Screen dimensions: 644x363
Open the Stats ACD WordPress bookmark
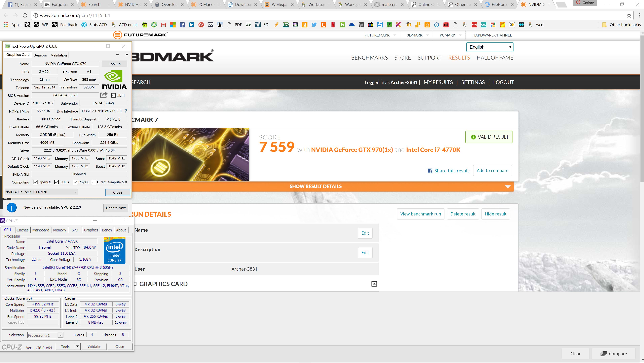[x=94, y=25]
